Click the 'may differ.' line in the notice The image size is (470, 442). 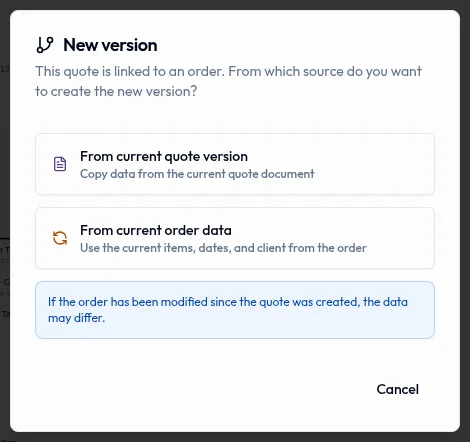(x=77, y=318)
